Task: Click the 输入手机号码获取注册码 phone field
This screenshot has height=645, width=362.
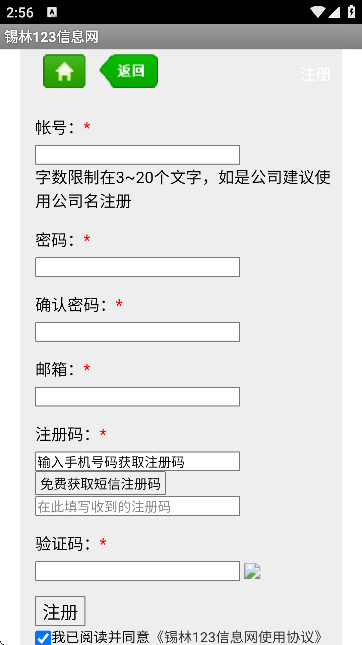Action: click(x=137, y=461)
